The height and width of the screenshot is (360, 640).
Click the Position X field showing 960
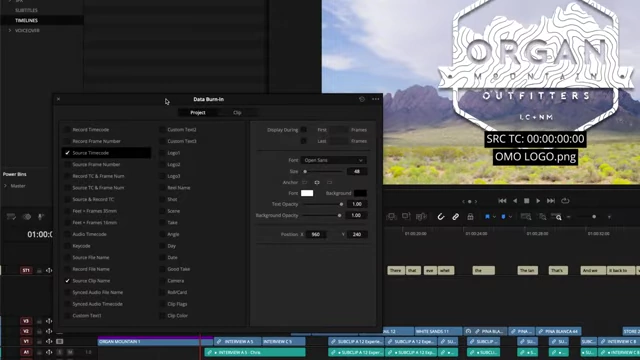point(316,234)
